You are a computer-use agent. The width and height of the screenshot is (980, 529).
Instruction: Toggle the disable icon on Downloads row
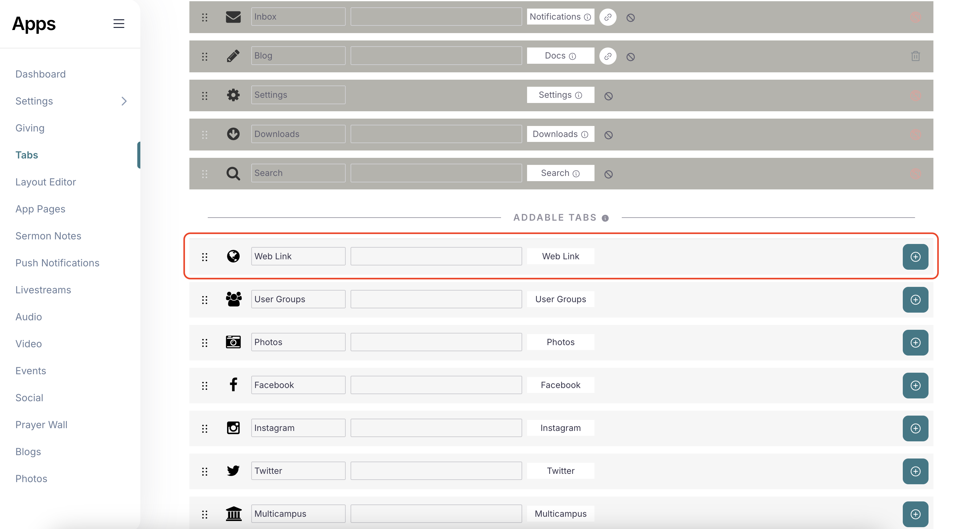[x=608, y=135]
